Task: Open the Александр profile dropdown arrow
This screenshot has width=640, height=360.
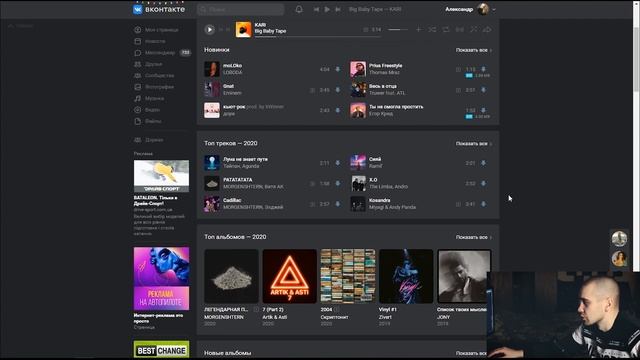Action: [x=494, y=9]
